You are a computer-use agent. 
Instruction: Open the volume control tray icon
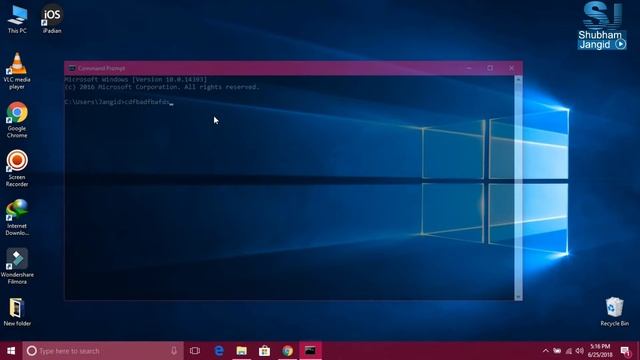580,351
